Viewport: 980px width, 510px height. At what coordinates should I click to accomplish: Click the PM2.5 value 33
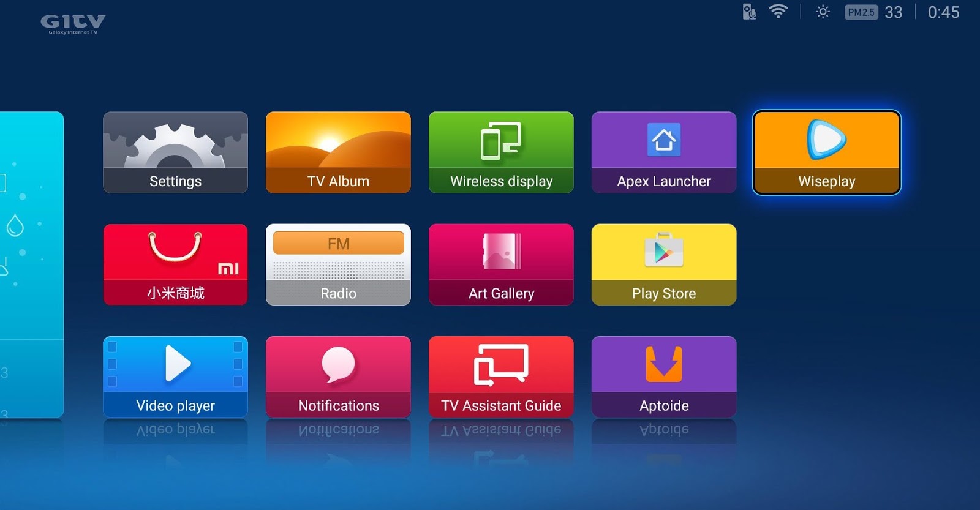(x=893, y=12)
